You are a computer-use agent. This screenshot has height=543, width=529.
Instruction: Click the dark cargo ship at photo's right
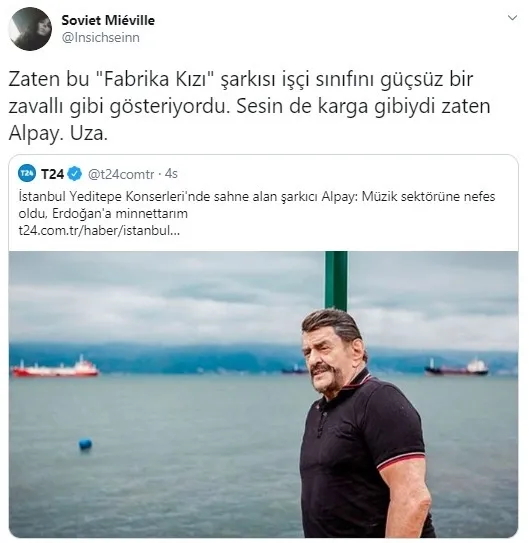point(456,369)
